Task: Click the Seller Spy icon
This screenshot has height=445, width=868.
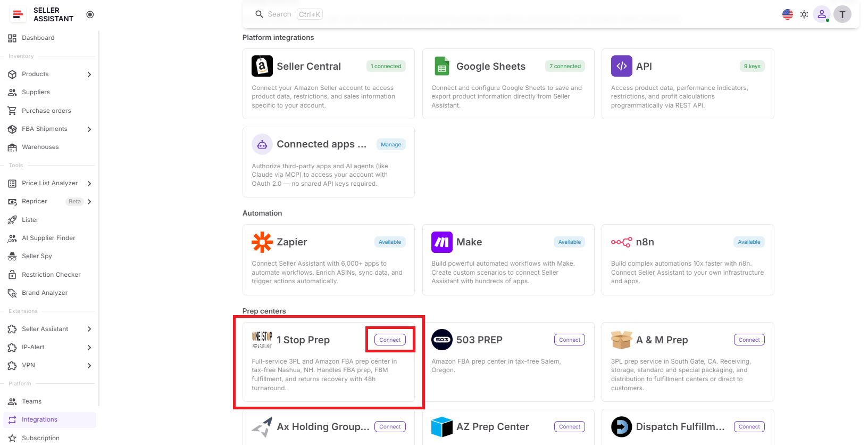Action: pyautogui.click(x=12, y=257)
